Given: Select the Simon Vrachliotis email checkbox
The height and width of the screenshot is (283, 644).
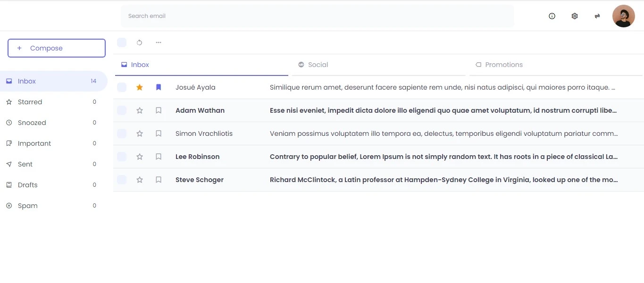Looking at the screenshot, I should click(122, 133).
